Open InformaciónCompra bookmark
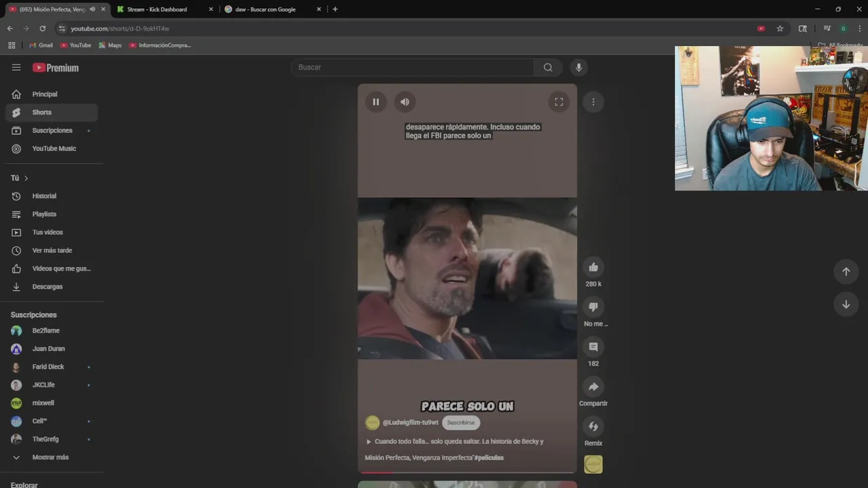This screenshot has width=868, height=488. tap(161, 45)
